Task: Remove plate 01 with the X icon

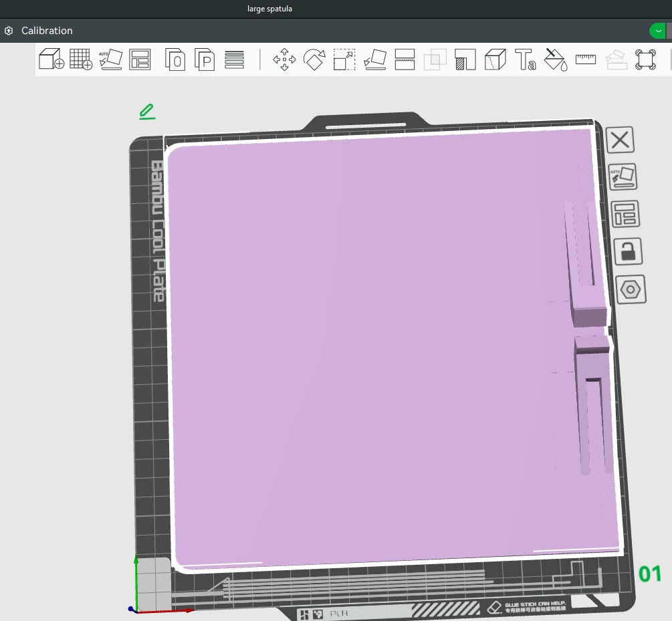Action: pyautogui.click(x=620, y=140)
